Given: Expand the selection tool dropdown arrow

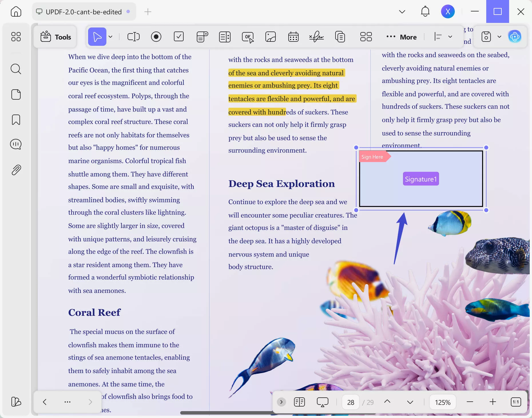Looking at the screenshot, I should coord(110,37).
